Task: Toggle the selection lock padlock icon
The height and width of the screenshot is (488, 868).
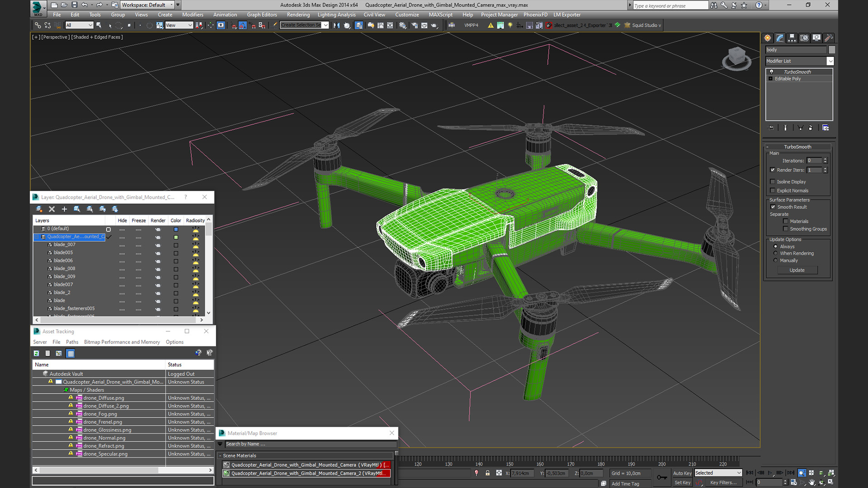Action: point(487,473)
